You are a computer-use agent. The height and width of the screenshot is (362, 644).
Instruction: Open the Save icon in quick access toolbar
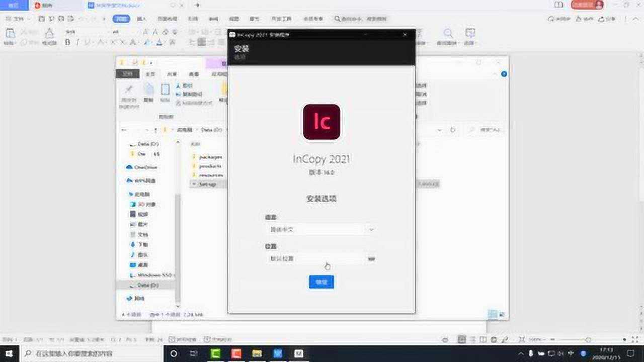[x=42, y=19]
